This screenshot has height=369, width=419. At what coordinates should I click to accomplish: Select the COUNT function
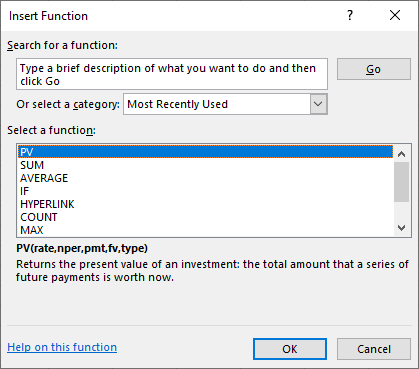pyautogui.click(x=205, y=217)
